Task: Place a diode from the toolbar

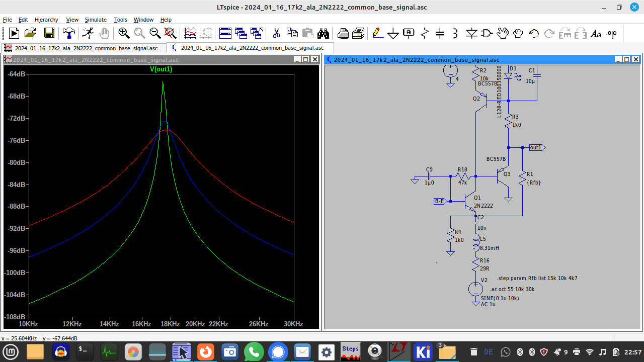Action: (x=471, y=33)
